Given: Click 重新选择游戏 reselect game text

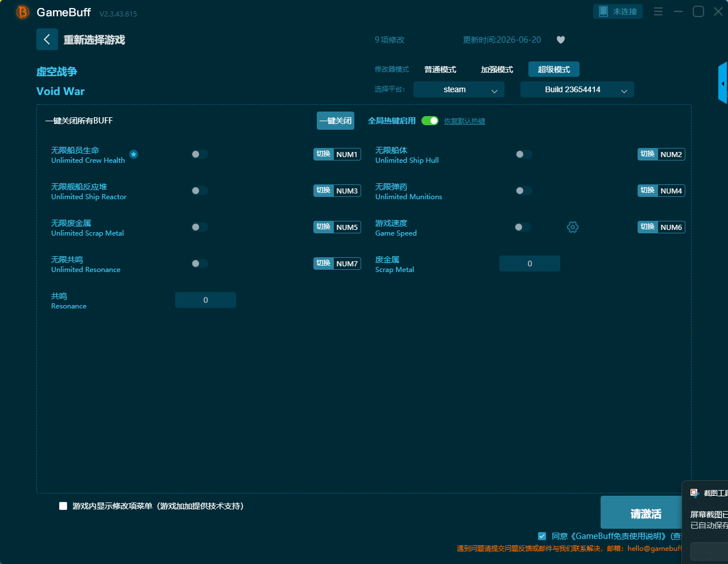Looking at the screenshot, I should click(94, 40).
